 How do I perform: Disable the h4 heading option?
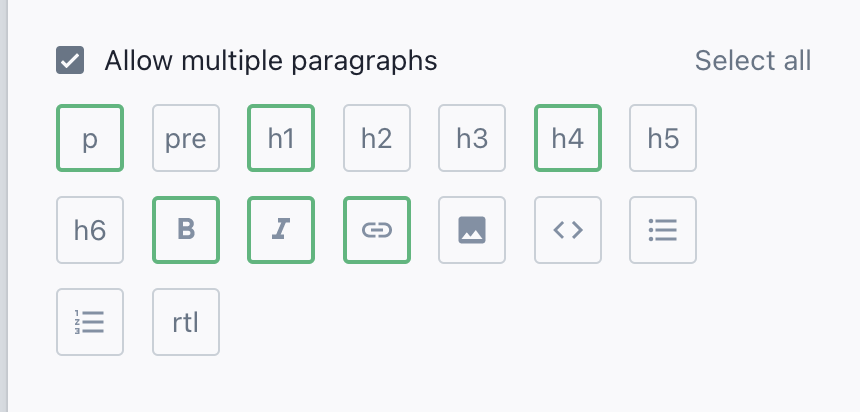(x=567, y=138)
